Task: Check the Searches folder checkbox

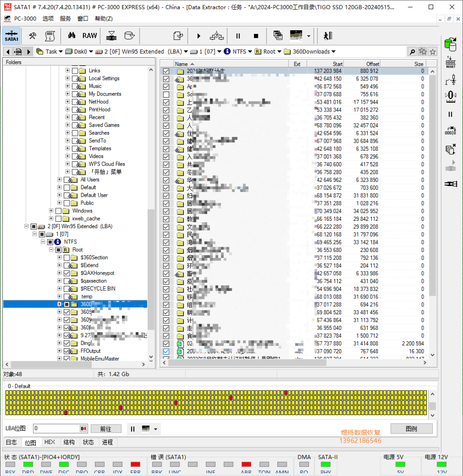Action: coord(75,133)
